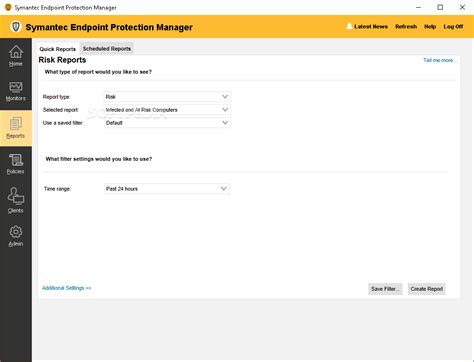Image resolution: width=474 pixels, height=362 pixels.
Task: Click Log Off in header
Action: 453,26
